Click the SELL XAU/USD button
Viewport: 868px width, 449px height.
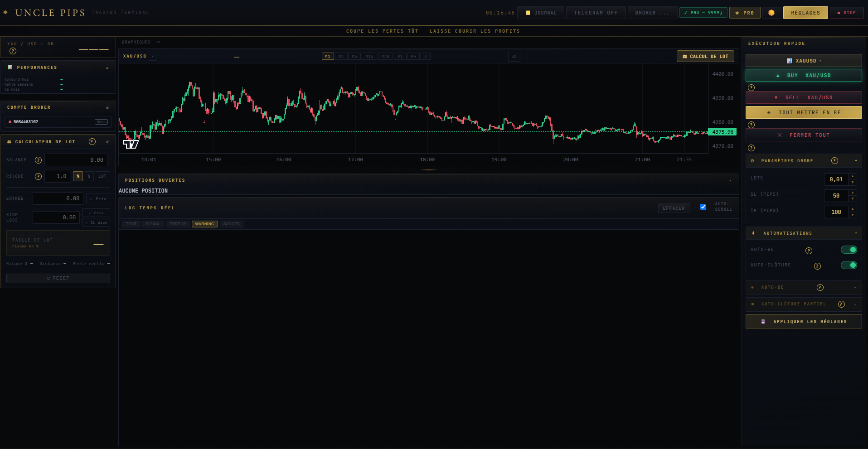804,97
